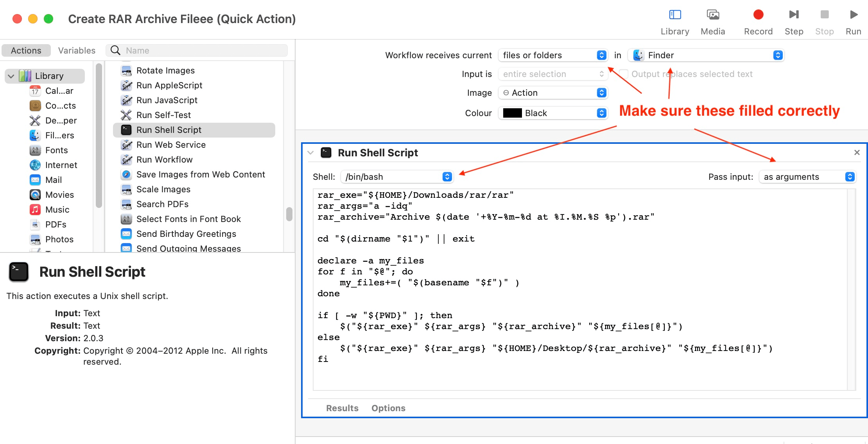
Task: Switch to the Actions tab
Action: point(26,50)
